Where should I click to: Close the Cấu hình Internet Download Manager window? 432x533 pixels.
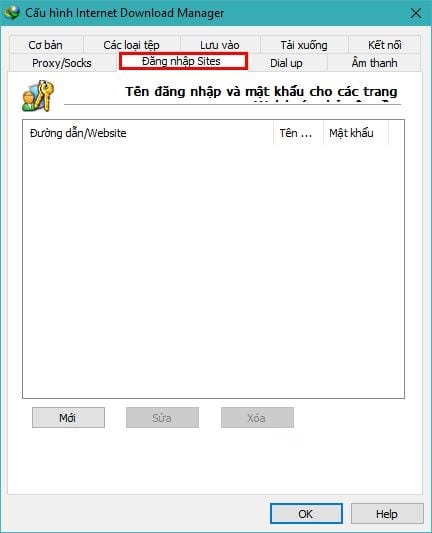point(416,13)
